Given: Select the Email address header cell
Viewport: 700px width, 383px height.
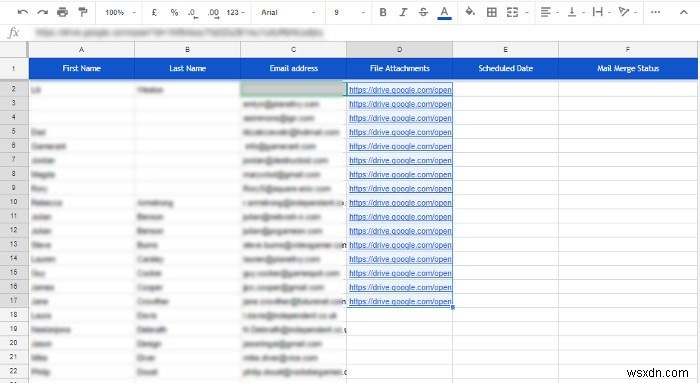Looking at the screenshot, I should 293,68.
